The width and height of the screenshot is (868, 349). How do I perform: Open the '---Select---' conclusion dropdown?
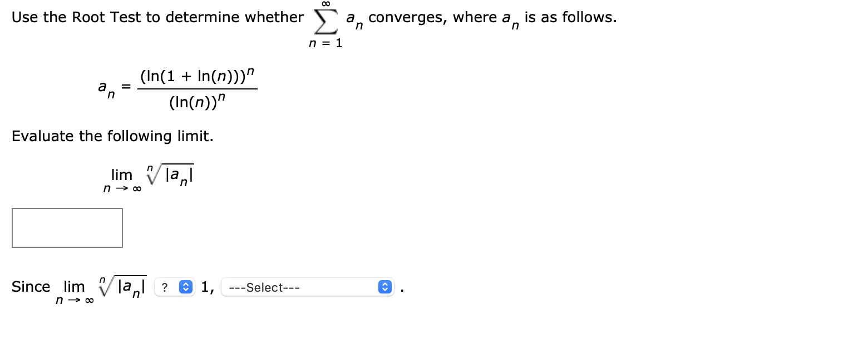(x=308, y=287)
